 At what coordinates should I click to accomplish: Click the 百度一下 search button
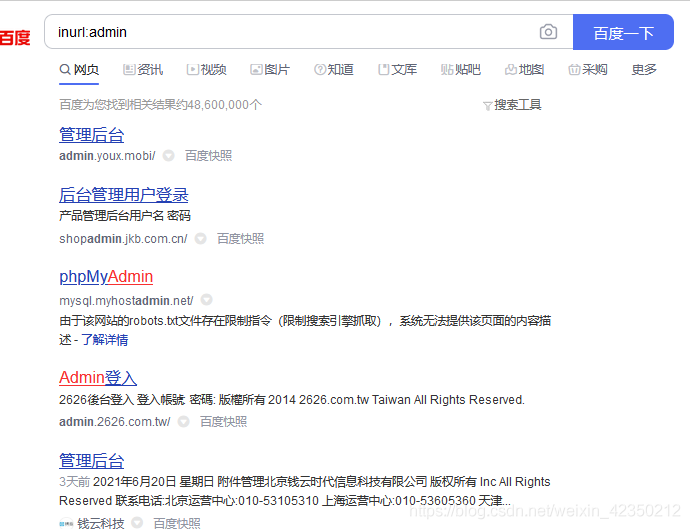[623, 32]
